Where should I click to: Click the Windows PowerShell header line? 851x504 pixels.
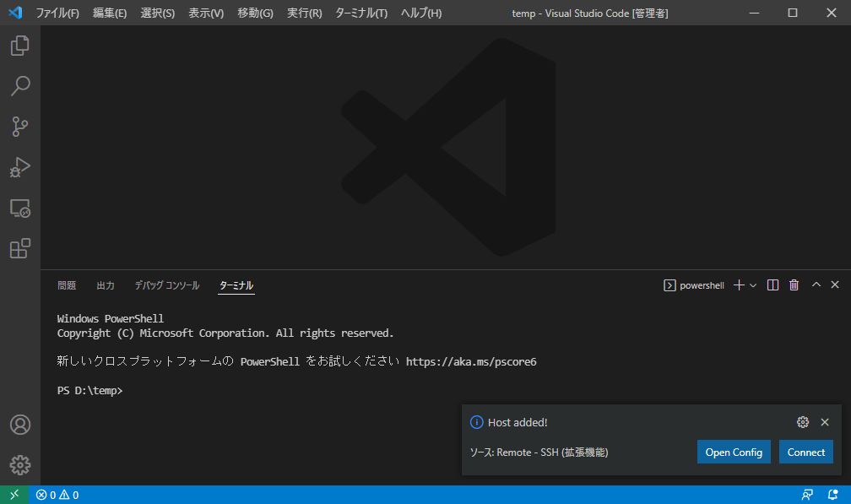[x=111, y=318]
